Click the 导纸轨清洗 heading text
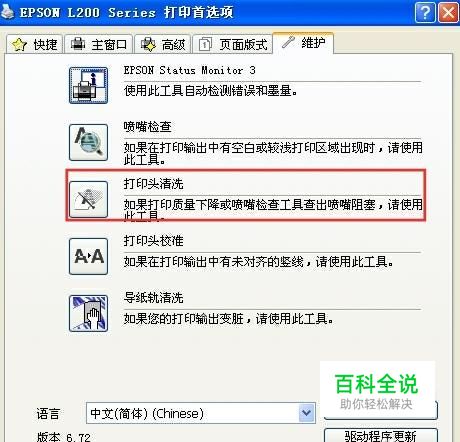Viewport: 460px width, 442px height. pyautogui.click(x=153, y=298)
